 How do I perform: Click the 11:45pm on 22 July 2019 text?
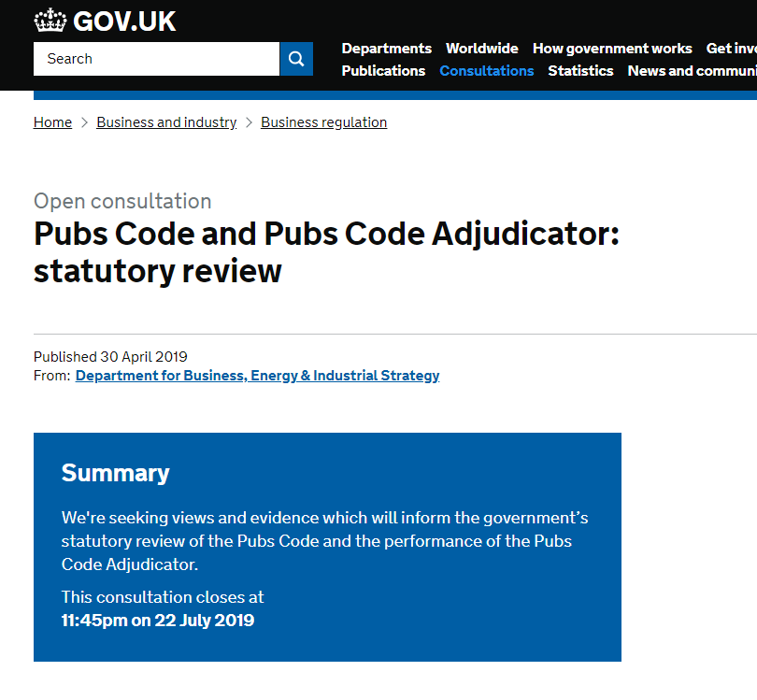click(x=158, y=621)
